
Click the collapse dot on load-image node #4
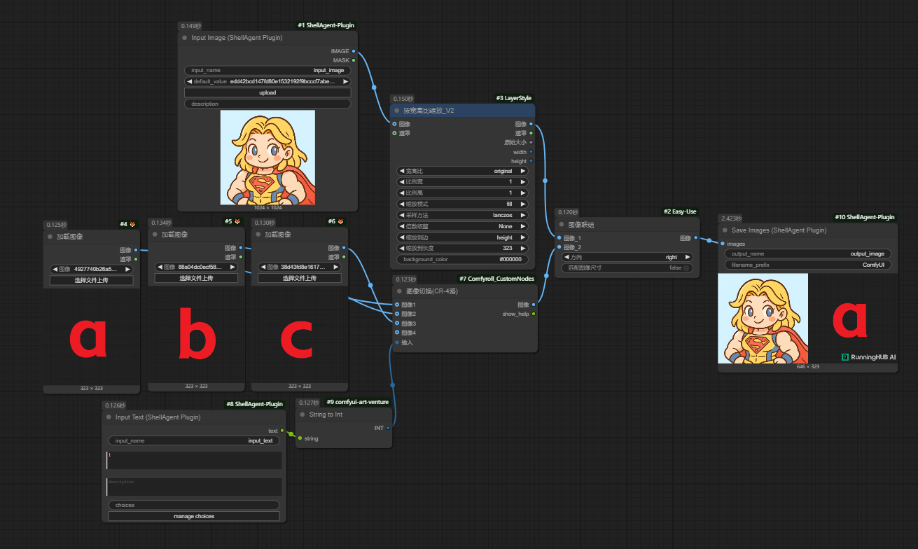point(50,237)
